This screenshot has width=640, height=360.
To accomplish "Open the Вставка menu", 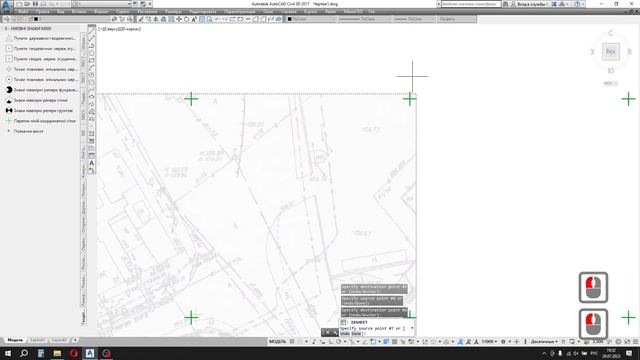I will point(79,12).
